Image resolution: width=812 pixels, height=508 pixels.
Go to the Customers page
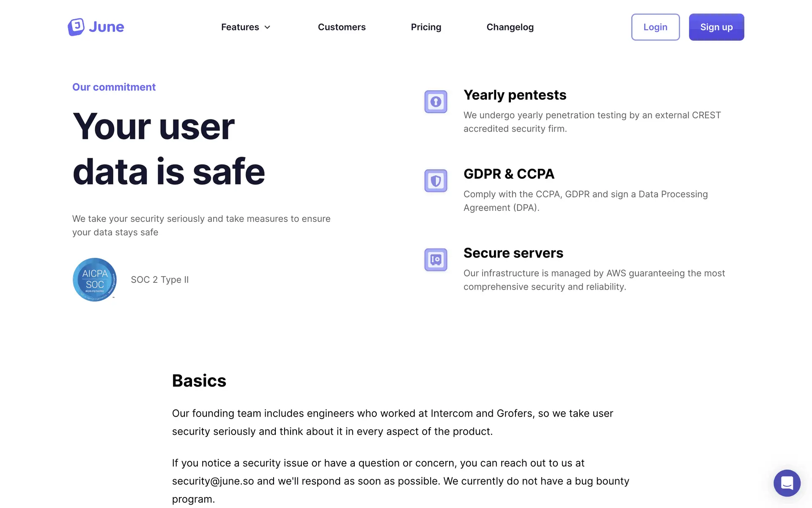[342, 27]
